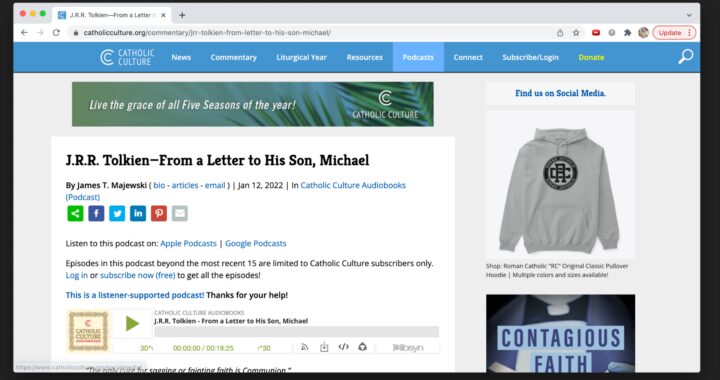The image size is (720, 380).
Task: Click the Log in link
Action: point(77,275)
